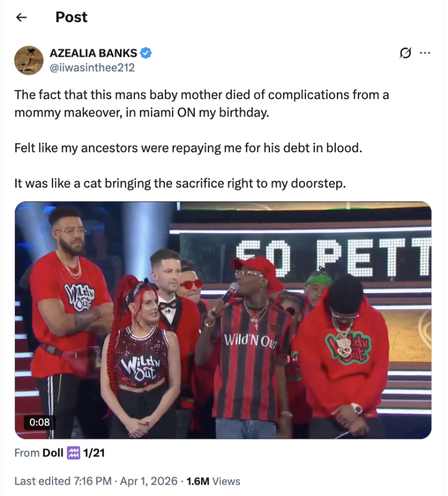Click the 1/21 text after Doll
448x496 pixels.
94,452
